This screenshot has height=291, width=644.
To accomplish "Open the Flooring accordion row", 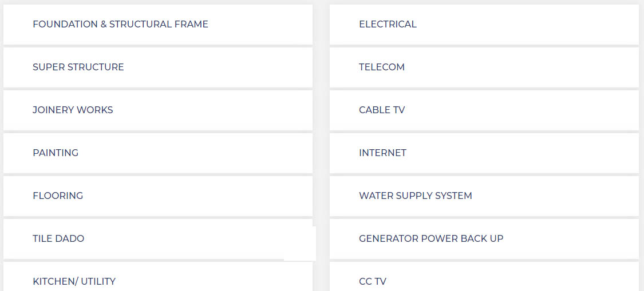I will [158, 196].
